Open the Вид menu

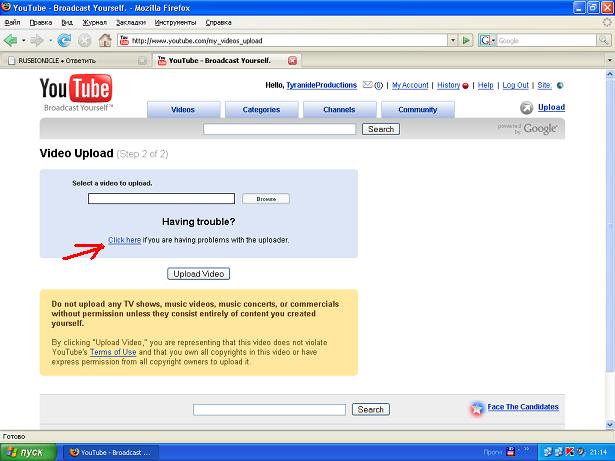67,22
